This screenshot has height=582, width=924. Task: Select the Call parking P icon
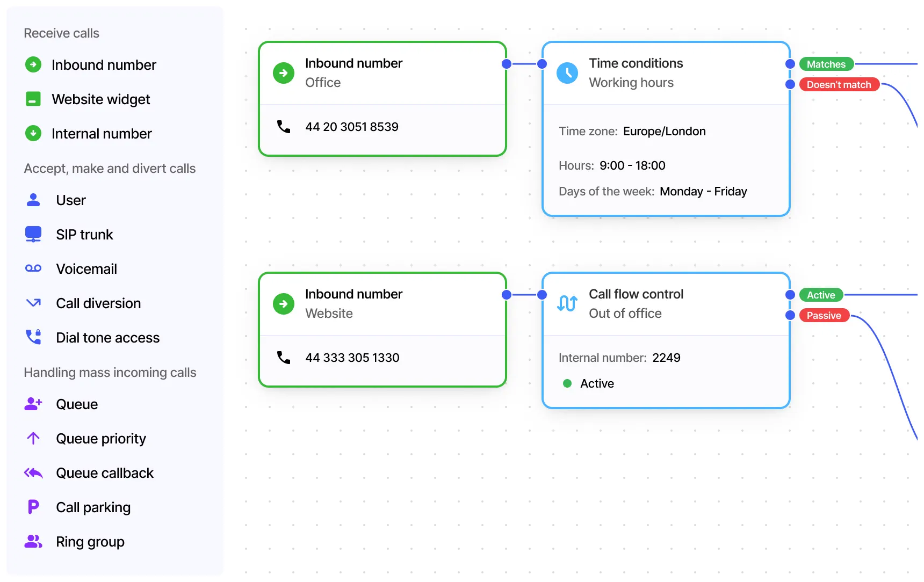[x=33, y=507]
